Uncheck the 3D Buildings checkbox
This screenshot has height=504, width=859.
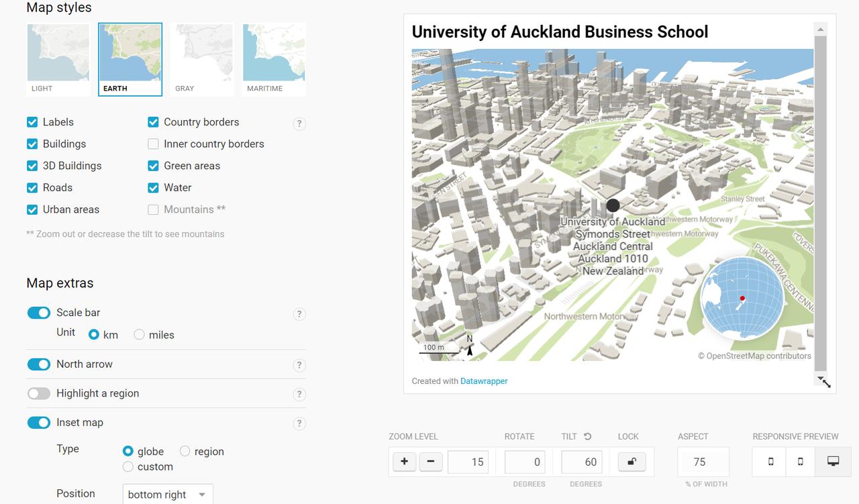pos(32,166)
